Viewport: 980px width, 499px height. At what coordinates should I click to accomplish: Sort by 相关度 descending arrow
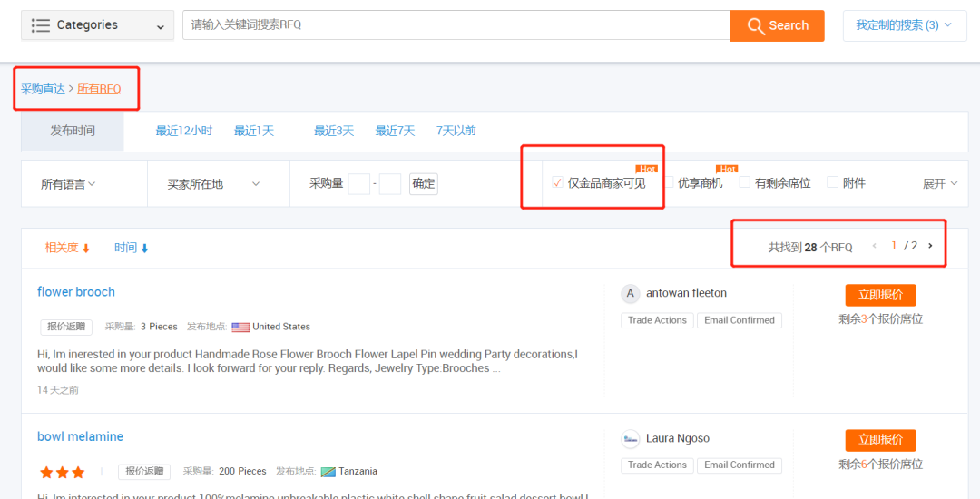86,249
